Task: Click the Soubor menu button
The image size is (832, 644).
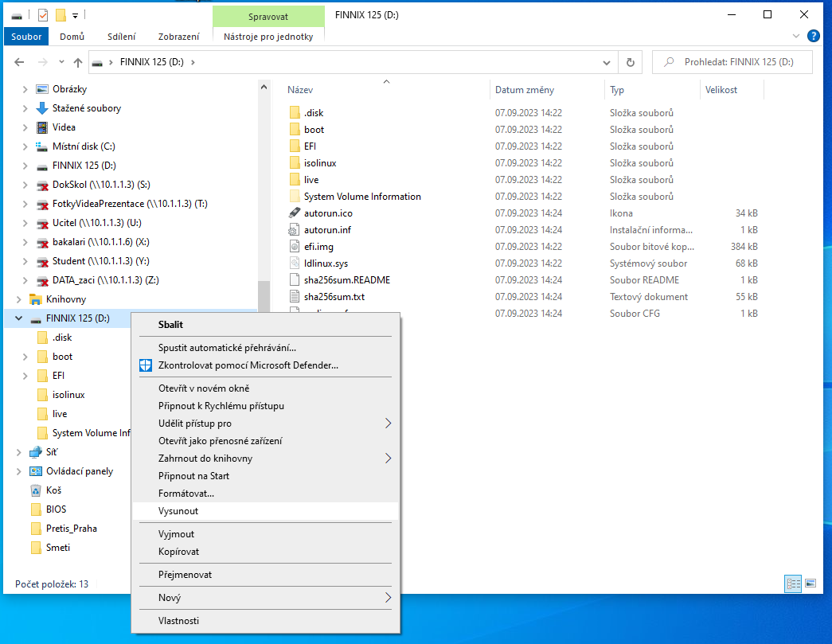Action: click(x=26, y=37)
